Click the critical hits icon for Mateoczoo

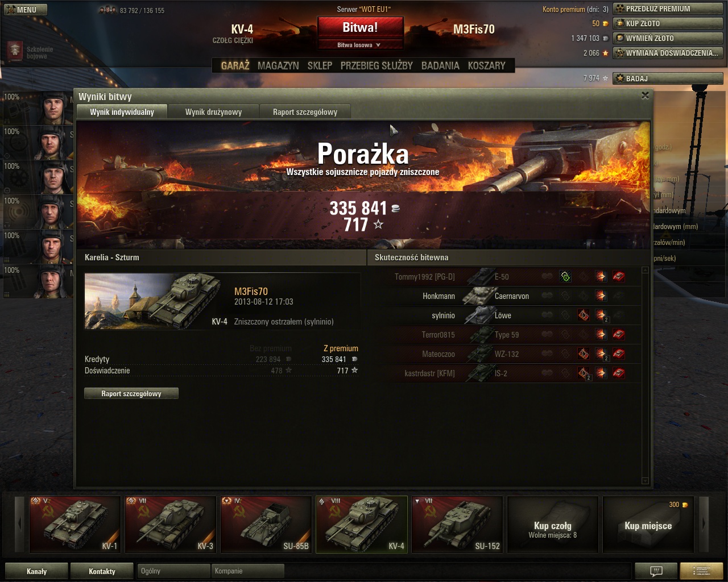(584, 354)
